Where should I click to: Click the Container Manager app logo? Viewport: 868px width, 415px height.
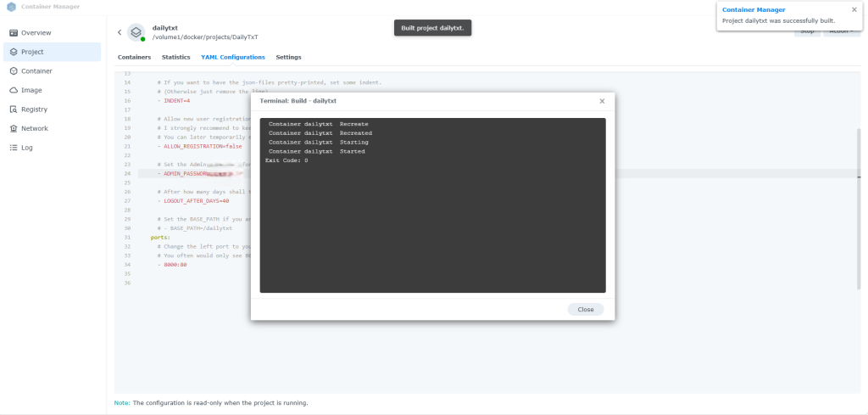coord(10,7)
